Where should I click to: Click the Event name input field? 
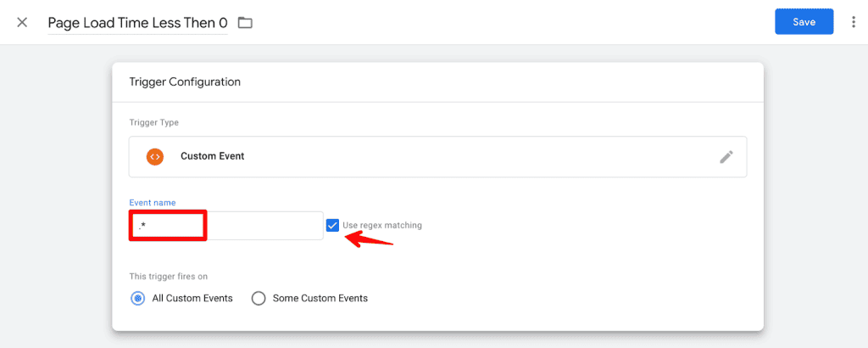click(226, 226)
